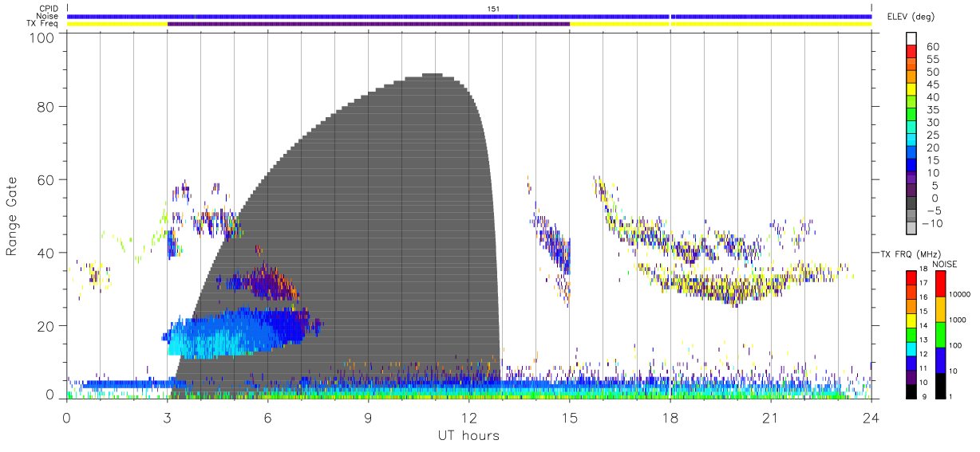The height and width of the screenshot is (452, 980).
Task: Click the TX Freq label above the plot
Action: pos(44,24)
